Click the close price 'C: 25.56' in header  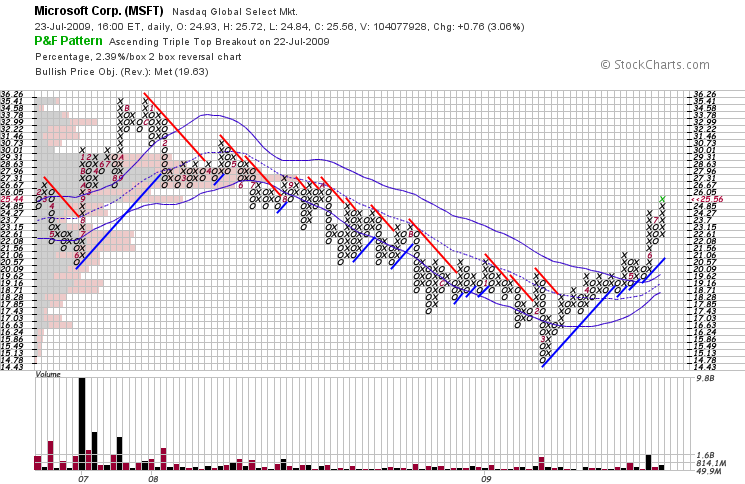tap(333, 27)
